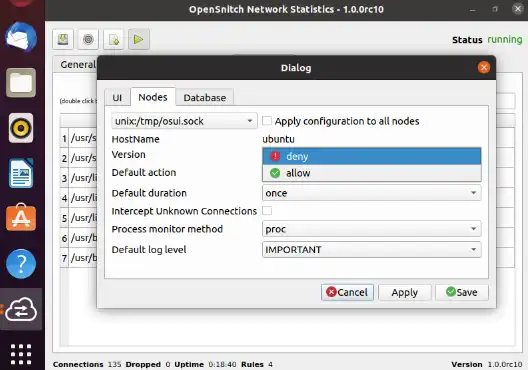Toggle Intercept Unknown Connections checkbox
This screenshot has width=528, height=370.
pos(267,211)
